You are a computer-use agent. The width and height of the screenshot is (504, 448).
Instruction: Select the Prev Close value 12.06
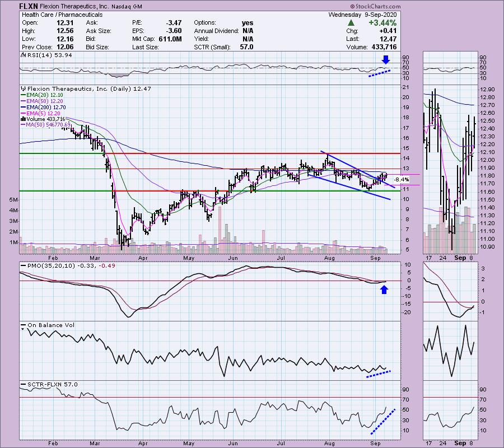pos(65,47)
